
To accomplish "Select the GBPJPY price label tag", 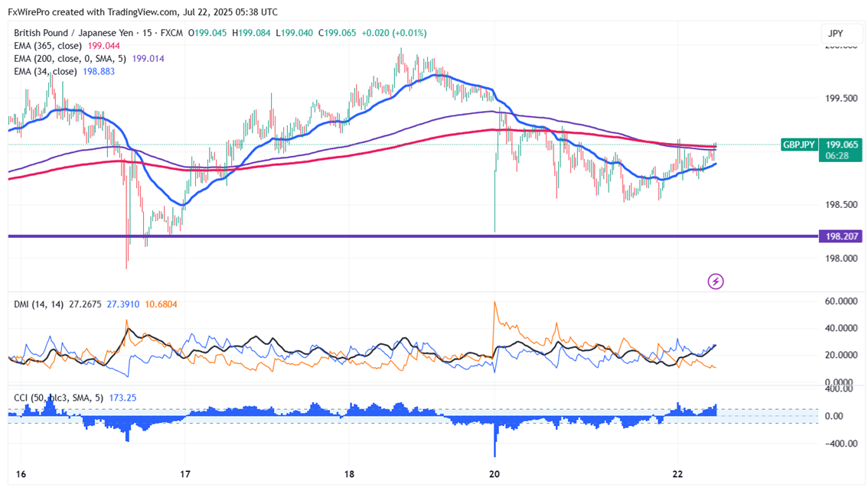I will [x=799, y=145].
